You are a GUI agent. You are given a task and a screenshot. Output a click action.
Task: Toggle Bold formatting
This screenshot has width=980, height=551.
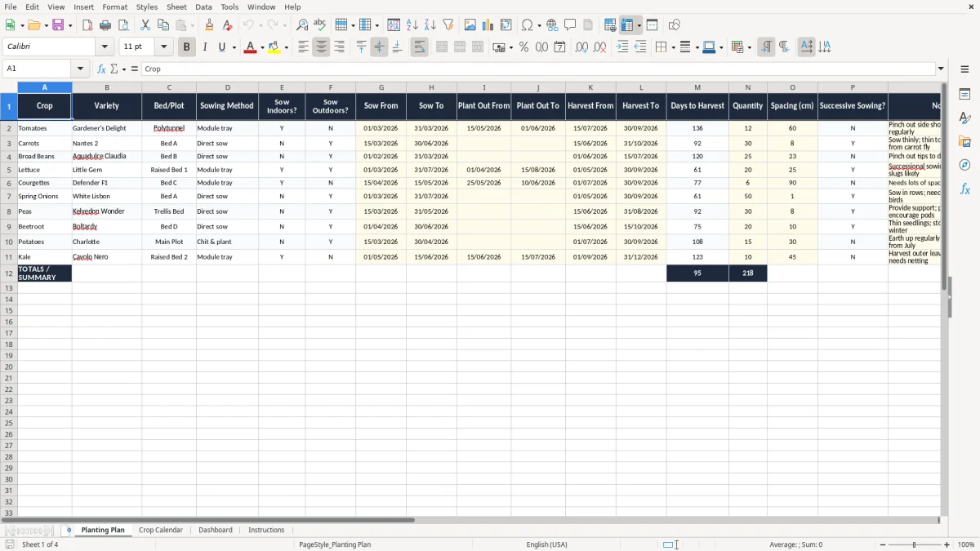click(186, 47)
